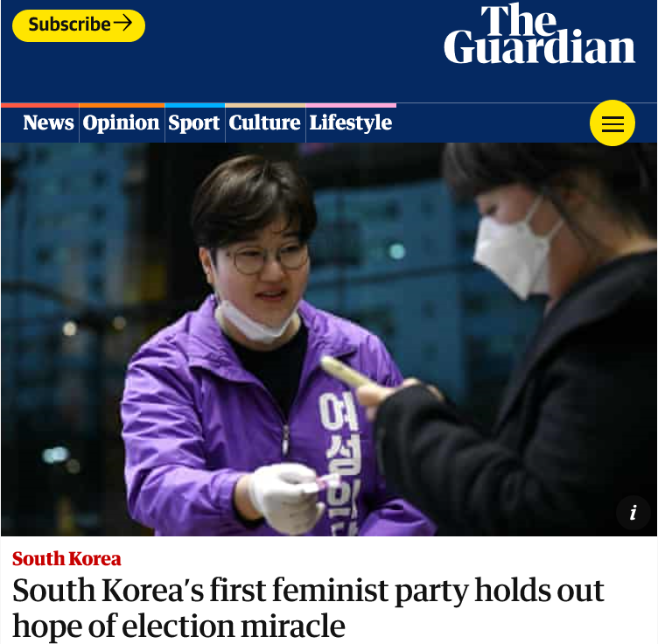
Task: Follow the red South Korea topic link
Action: (66, 559)
